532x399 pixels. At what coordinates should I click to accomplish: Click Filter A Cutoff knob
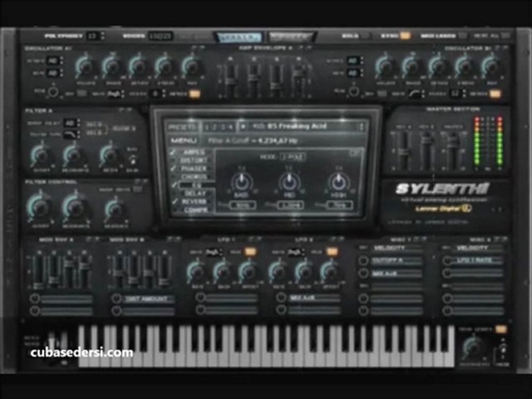click(42, 155)
